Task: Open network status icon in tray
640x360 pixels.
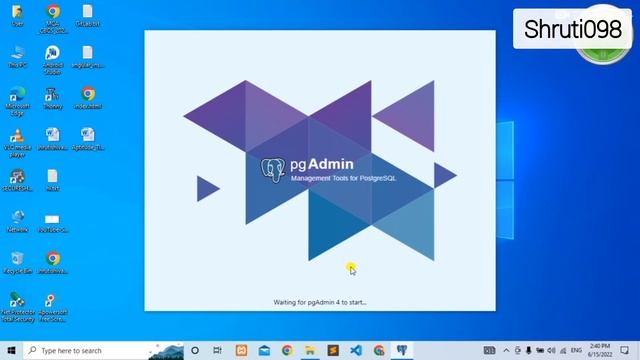Action: click(x=563, y=350)
